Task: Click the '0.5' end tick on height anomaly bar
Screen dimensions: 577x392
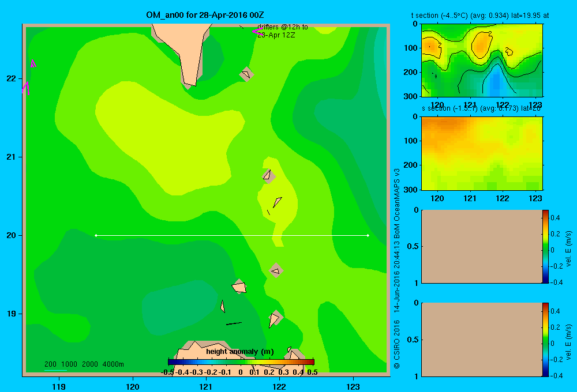Action: pyautogui.click(x=312, y=372)
